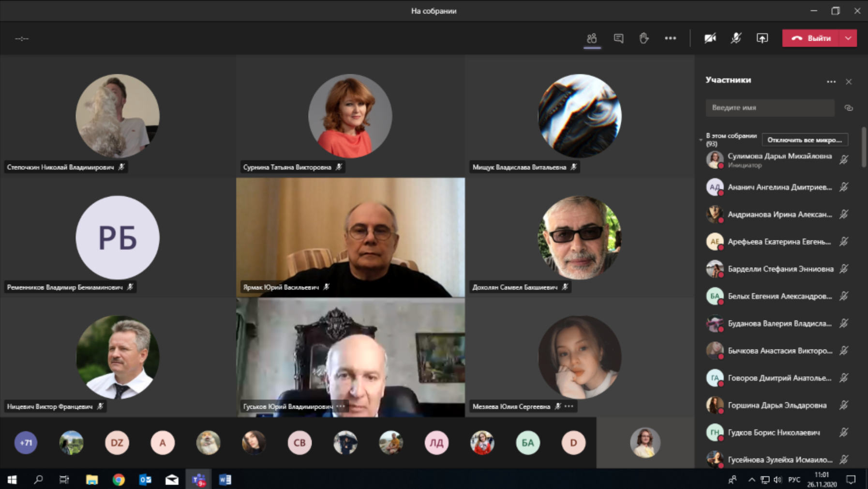Click the raise hand icon
Image resolution: width=868 pixels, height=489 pixels.
tap(644, 38)
